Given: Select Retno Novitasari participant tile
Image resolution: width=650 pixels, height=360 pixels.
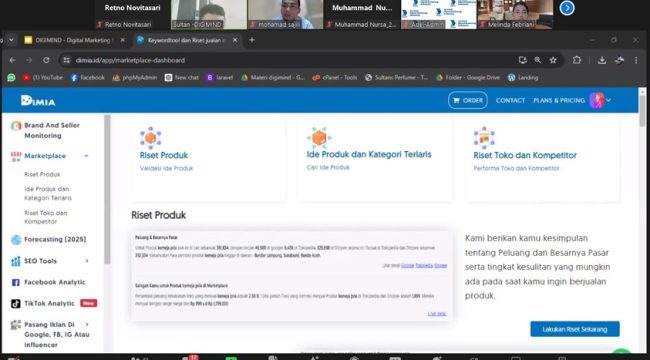Looking at the screenshot, I should pos(132,15).
